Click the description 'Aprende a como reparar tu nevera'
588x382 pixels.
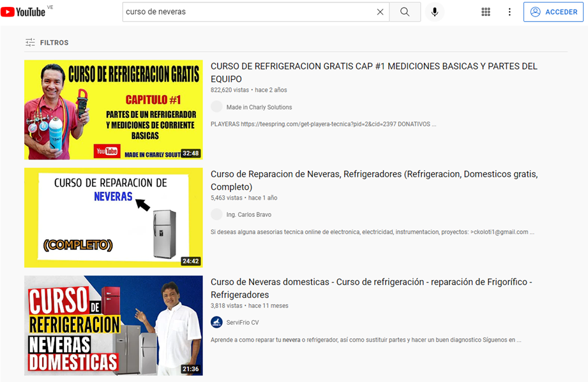(366, 340)
